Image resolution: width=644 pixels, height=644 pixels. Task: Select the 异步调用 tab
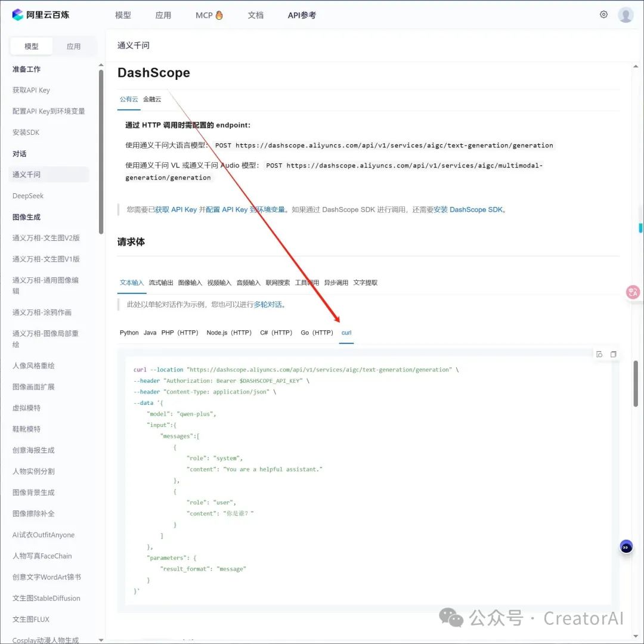(336, 283)
